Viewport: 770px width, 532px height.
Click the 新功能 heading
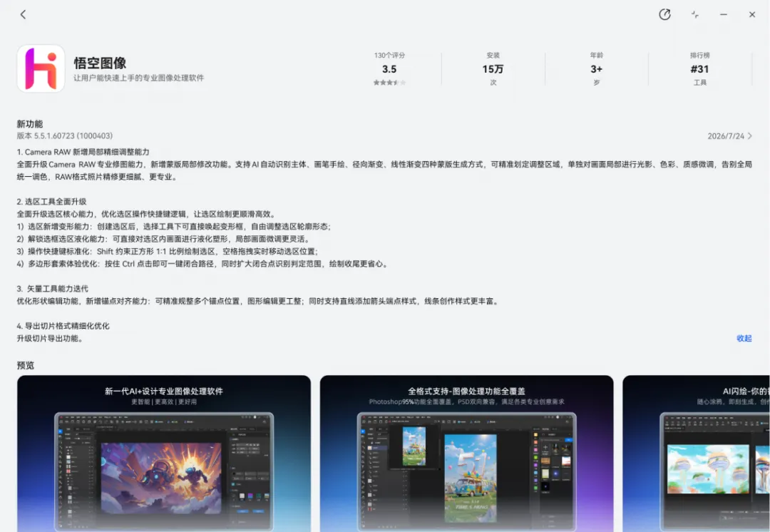click(x=30, y=124)
